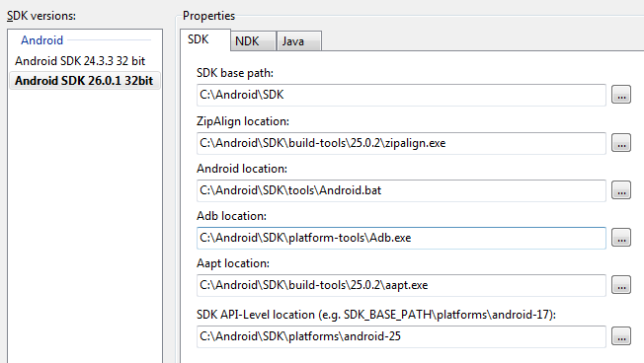Browse for SDK API-Level location
Viewport: 644px width, 363px height.
pos(621,336)
